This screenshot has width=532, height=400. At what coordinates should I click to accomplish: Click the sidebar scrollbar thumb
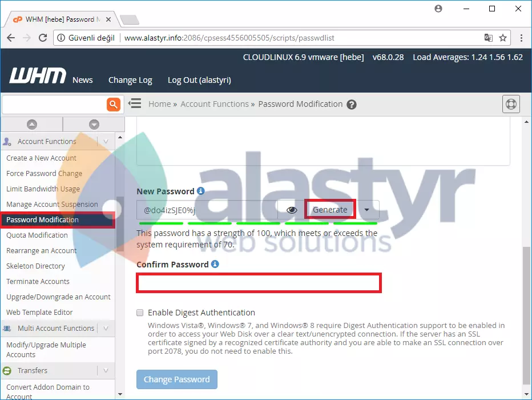(120, 223)
